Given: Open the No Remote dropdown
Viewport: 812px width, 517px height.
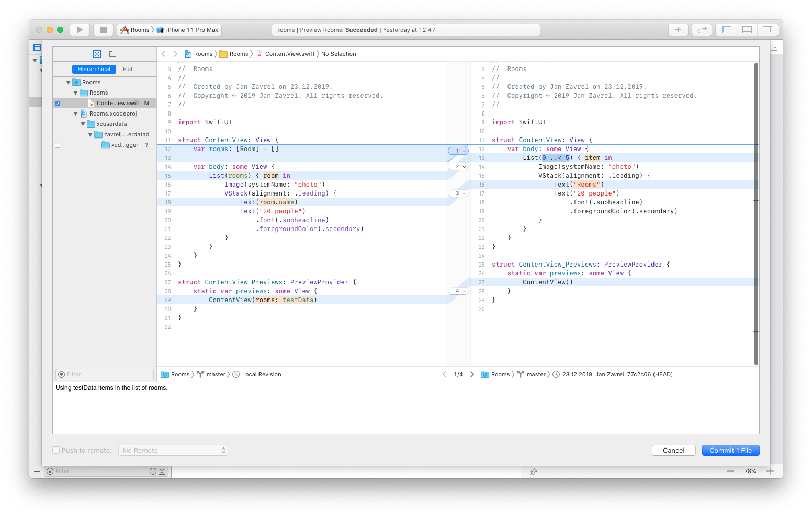Looking at the screenshot, I should click(x=173, y=450).
